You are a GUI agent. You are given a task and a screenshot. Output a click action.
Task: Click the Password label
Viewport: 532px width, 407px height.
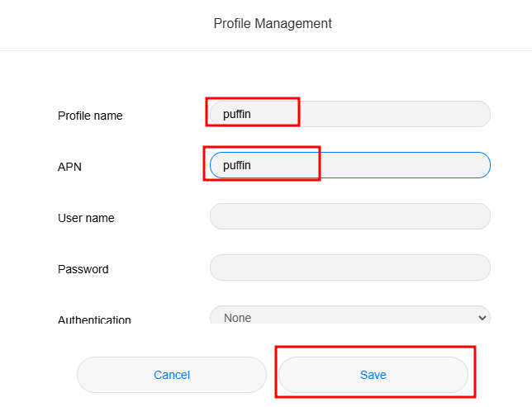pyautogui.click(x=83, y=269)
